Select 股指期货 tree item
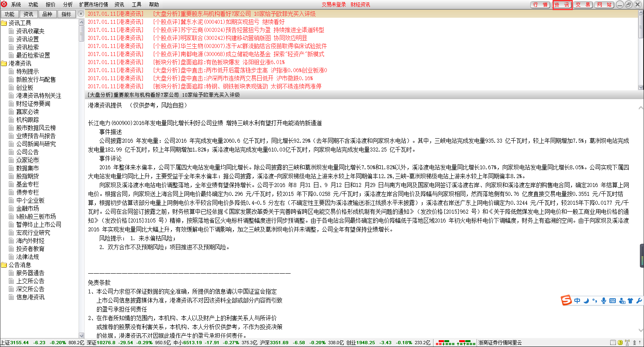The height and width of the screenshot is (347, 644). pos(27,176)
